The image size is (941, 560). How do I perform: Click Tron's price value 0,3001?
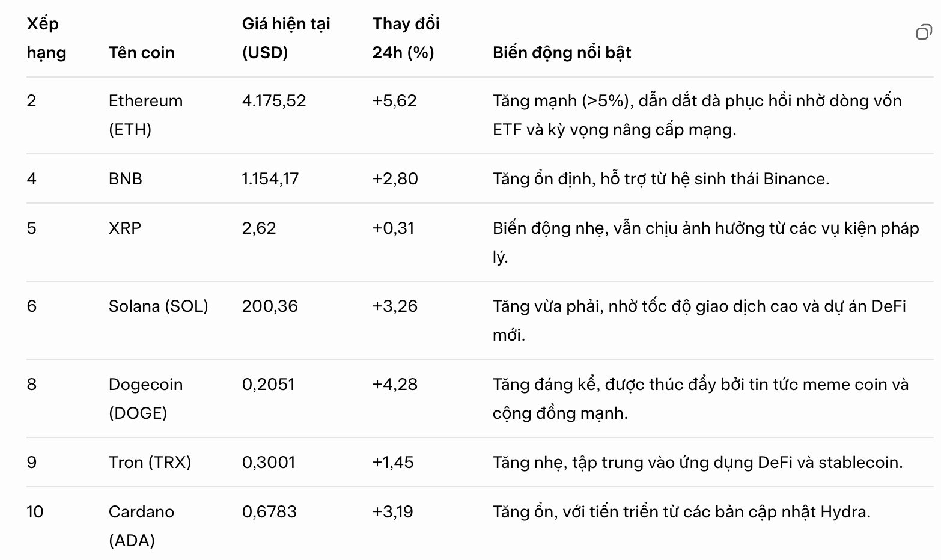(269, 463)
